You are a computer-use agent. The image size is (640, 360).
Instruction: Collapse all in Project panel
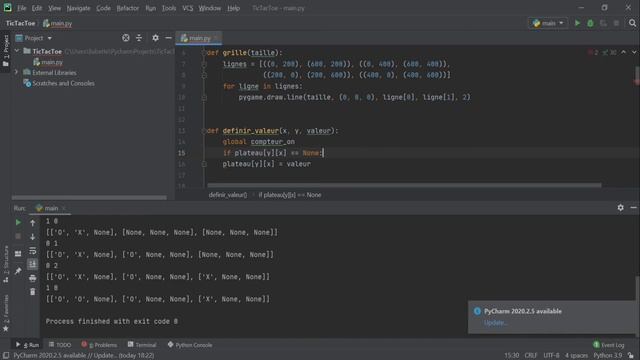click(x=139, y=38)
